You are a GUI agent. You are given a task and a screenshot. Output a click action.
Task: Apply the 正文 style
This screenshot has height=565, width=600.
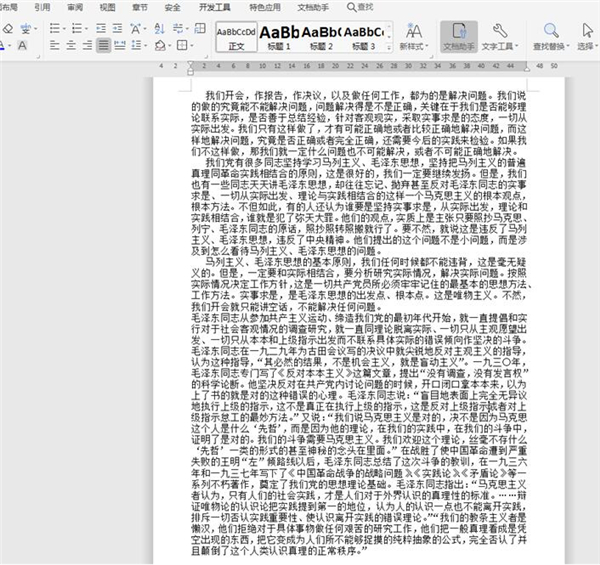pyautogui.click(x=236, y=36)
